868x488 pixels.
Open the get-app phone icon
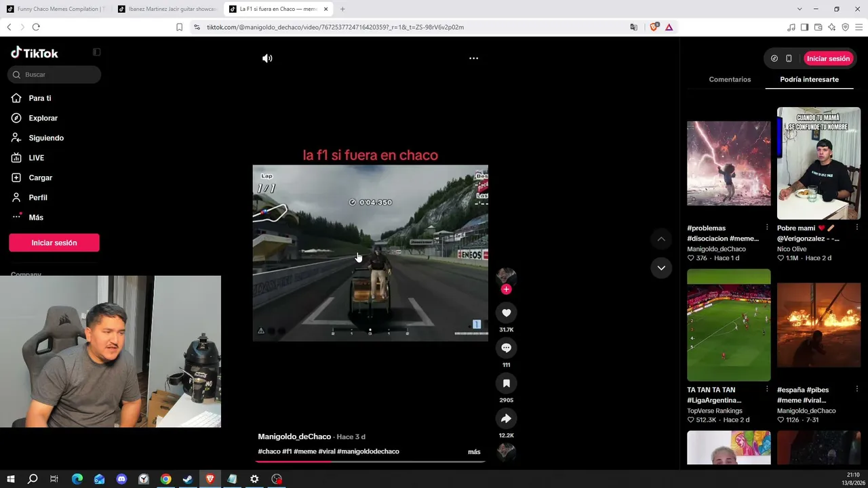[789, 58]
